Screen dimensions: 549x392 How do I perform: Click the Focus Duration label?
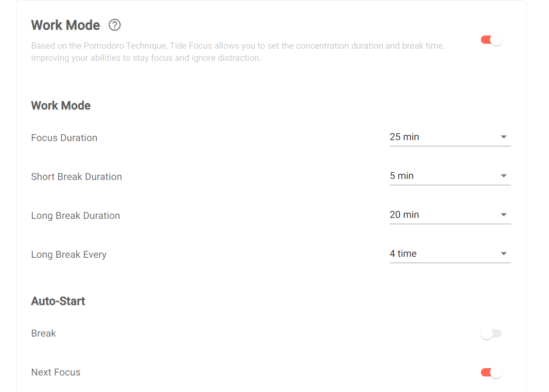(x=64, y=138)
